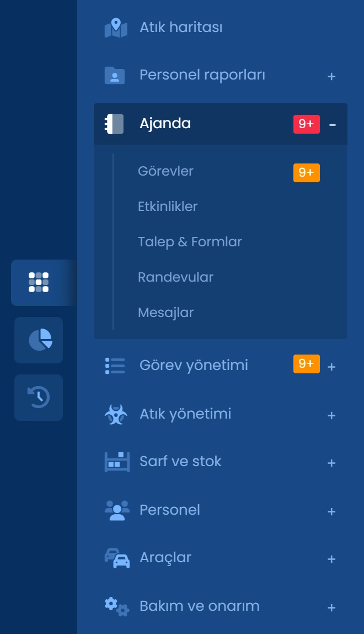This screenshot has height=634, width=364.
Task: Click the Personel raporları folder icon
Action: (115, 75)
